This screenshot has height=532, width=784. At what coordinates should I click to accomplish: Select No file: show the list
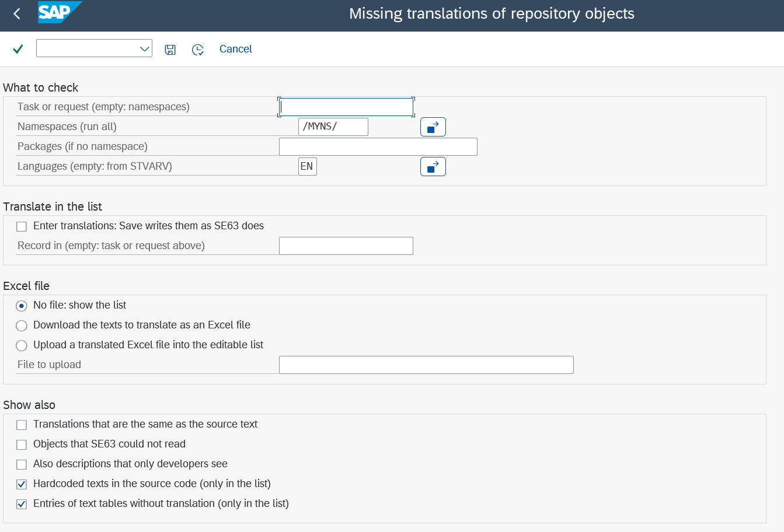pyautogui.click(x=22, y=306)
